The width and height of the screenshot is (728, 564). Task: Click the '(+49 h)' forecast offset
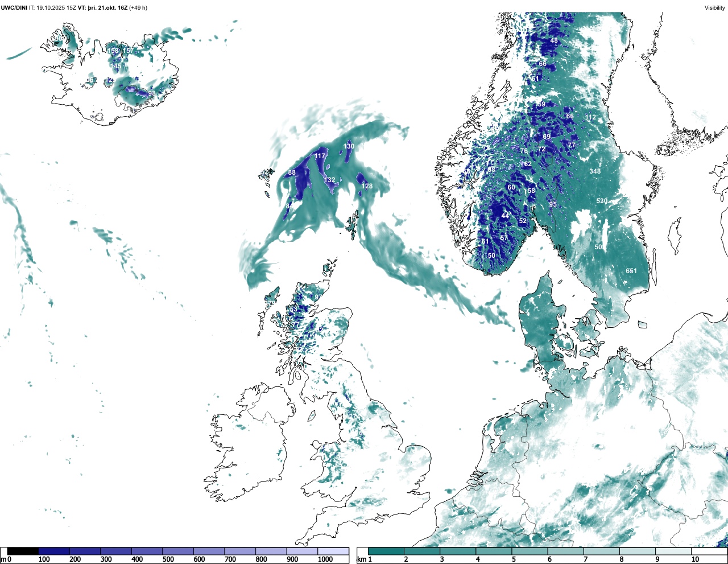point(138,8)
